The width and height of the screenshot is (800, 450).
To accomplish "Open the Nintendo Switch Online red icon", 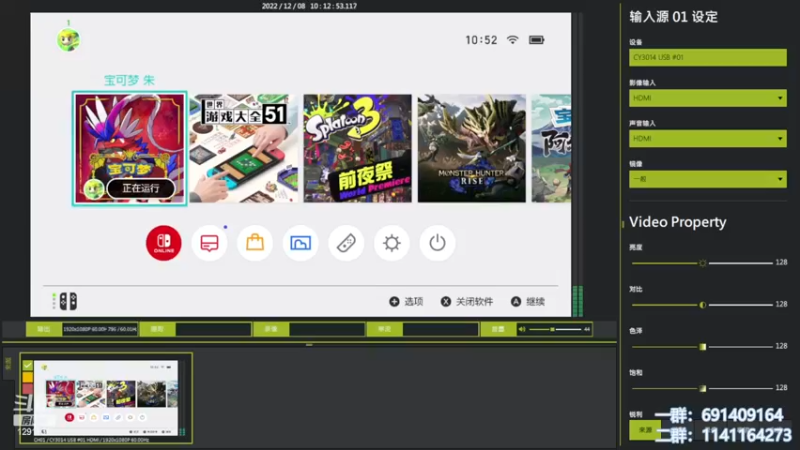I will point(163,243).
